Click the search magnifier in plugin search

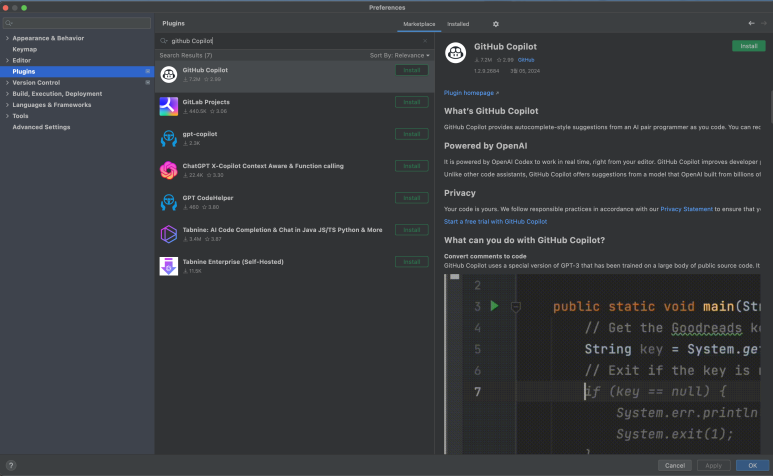click(164, 41)
